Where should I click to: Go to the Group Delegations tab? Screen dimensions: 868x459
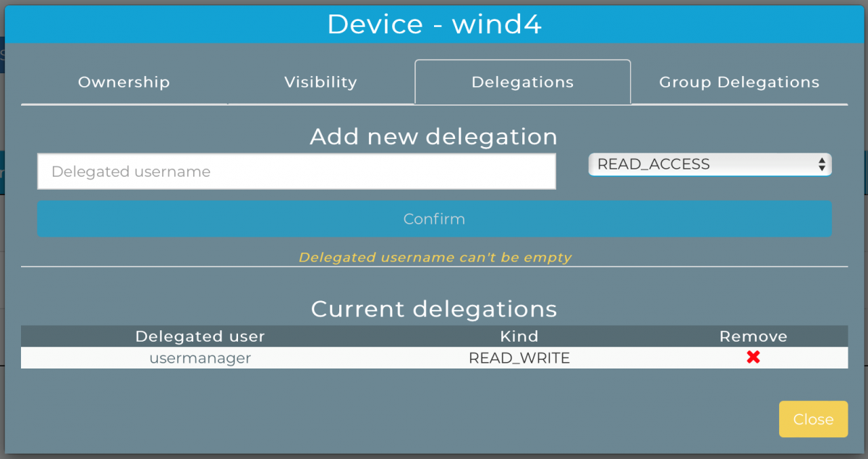(739, 83)
